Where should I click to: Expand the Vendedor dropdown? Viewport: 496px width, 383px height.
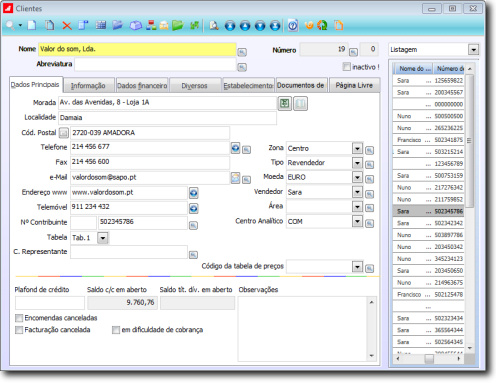pyautogui.click(x=357, y=192)
